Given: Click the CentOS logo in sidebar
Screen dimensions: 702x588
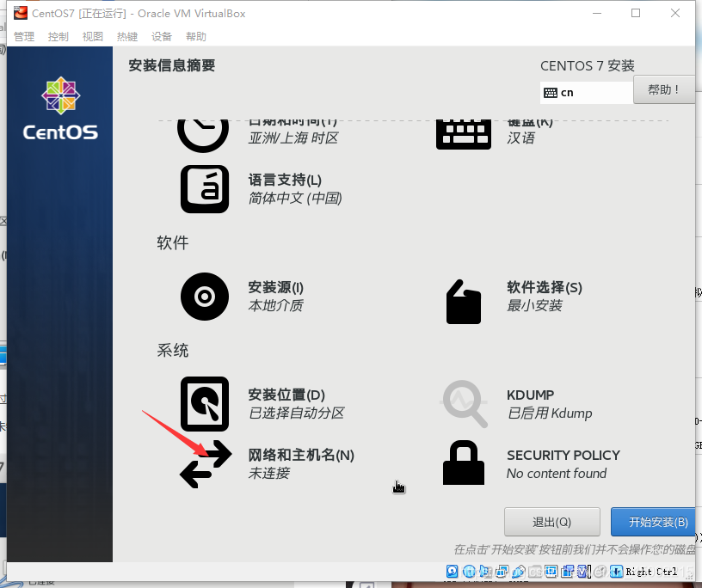Looking at the screenshot, I should click(60, 108).
